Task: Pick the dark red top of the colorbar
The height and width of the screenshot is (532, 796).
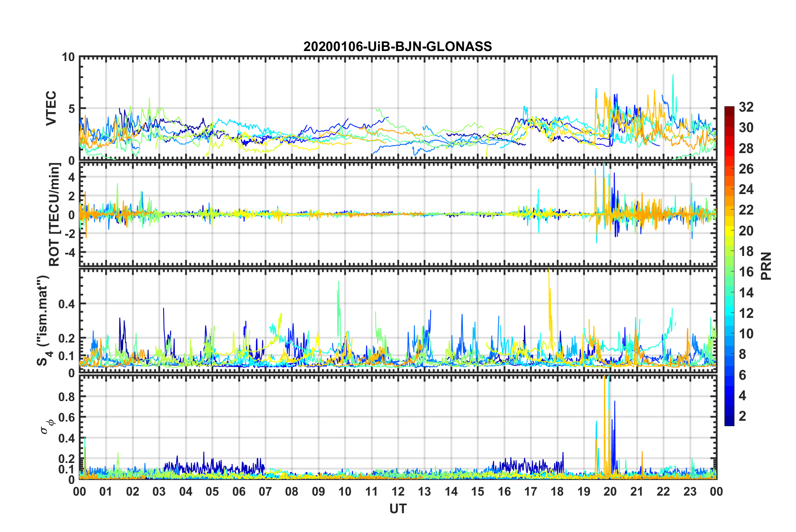Action: coord(729,110)
